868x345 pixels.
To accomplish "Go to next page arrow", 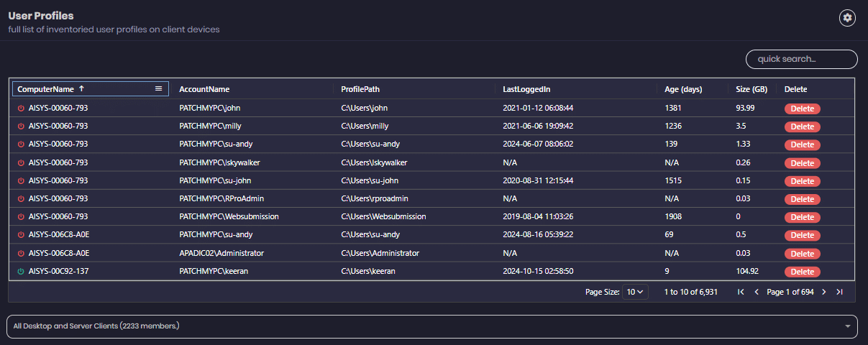I will (x=823, y=292).
